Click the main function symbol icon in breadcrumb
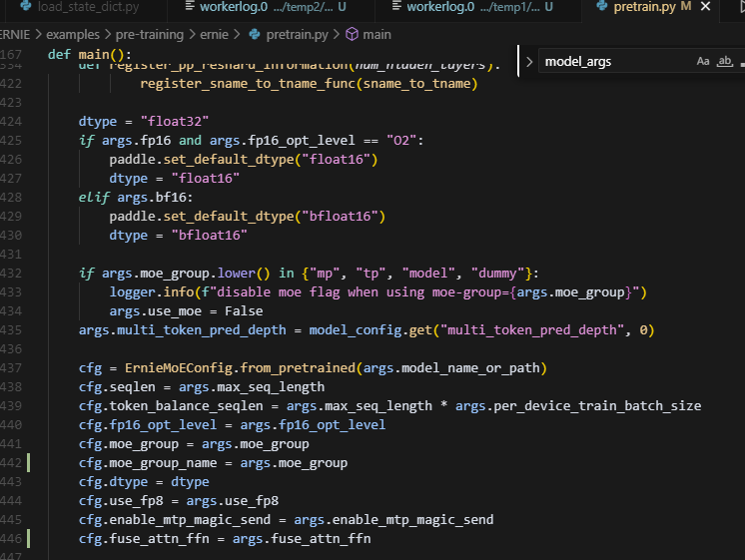This screenshot has height=560, width=745. tap(352, 34)
